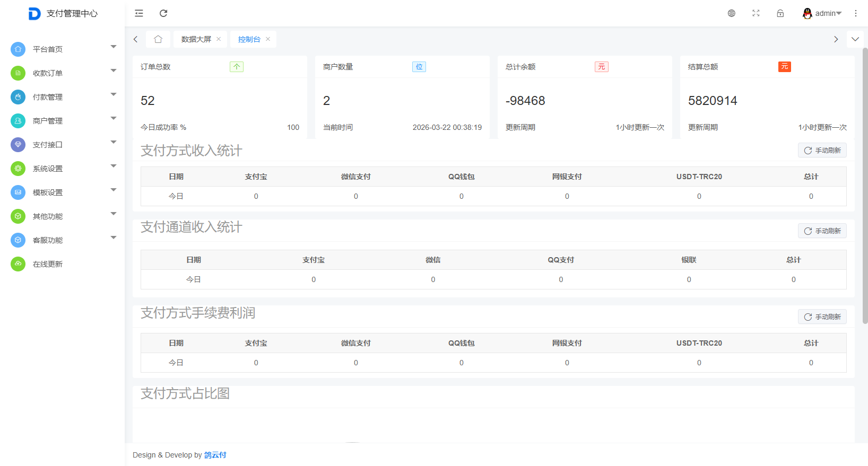The height and width of the screenshot is (466, 868).
Task: Enter fullscreen mode via expand icon
Action: [756, 13]
